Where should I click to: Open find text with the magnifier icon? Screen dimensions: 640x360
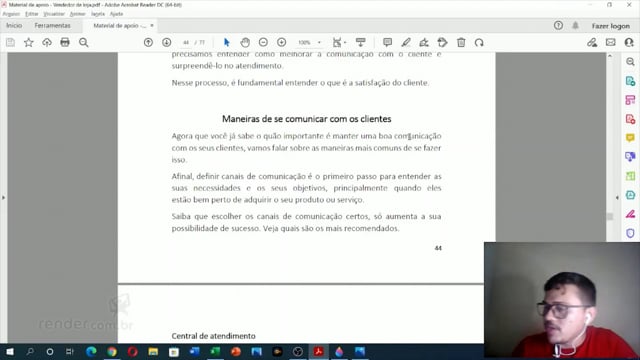pos(84,42)
